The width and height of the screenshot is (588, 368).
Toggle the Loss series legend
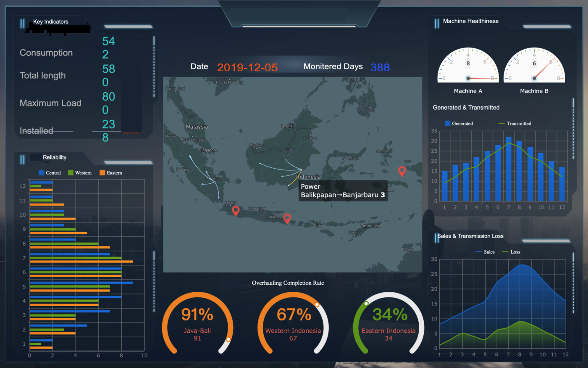511,252
